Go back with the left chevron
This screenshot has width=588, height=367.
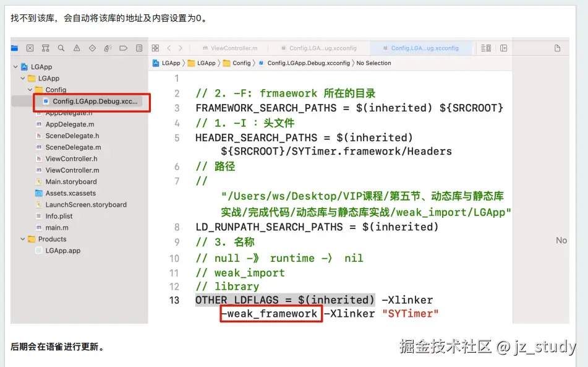(x=169, y=48)
